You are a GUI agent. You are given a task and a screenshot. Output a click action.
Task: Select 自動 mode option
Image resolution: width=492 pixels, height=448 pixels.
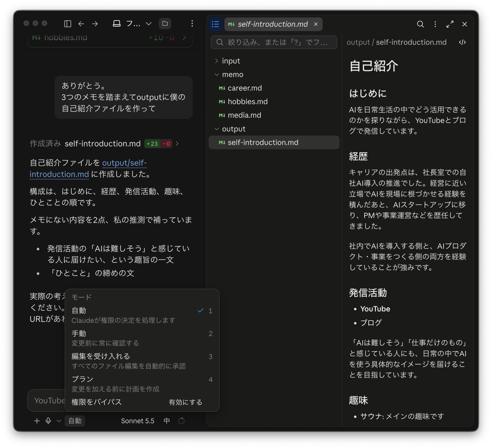[142, 315]
